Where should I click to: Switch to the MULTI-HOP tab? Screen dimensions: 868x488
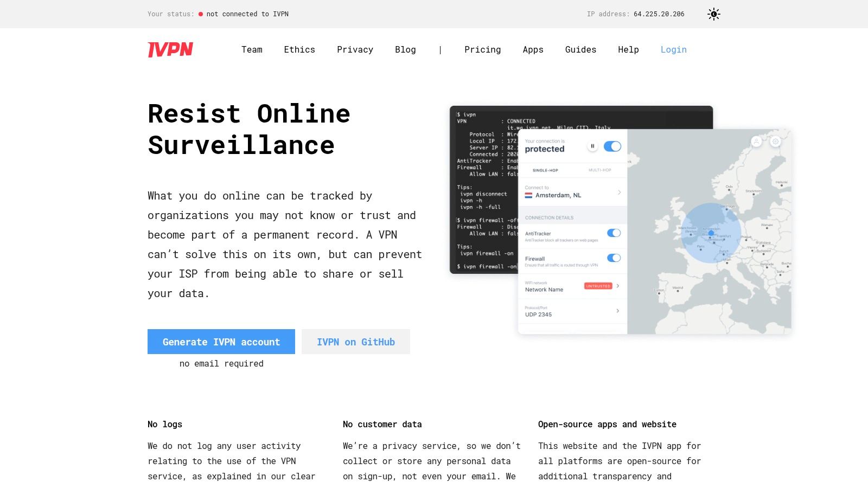click(599, 170)
